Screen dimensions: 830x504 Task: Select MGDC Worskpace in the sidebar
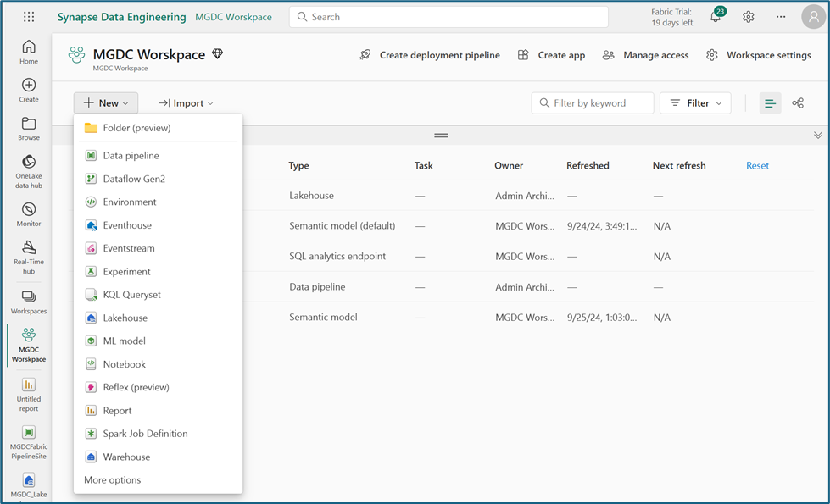tap(29, 346)
